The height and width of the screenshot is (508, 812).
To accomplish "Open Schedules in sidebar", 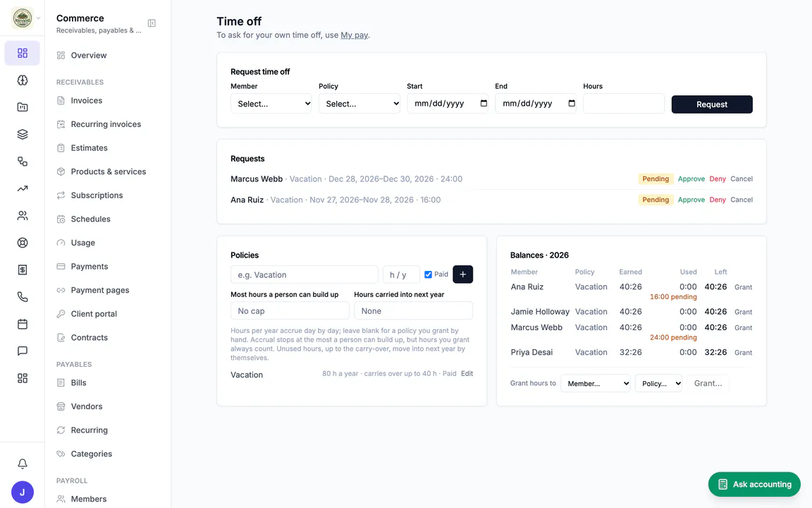I will click(x=91, y=219).
